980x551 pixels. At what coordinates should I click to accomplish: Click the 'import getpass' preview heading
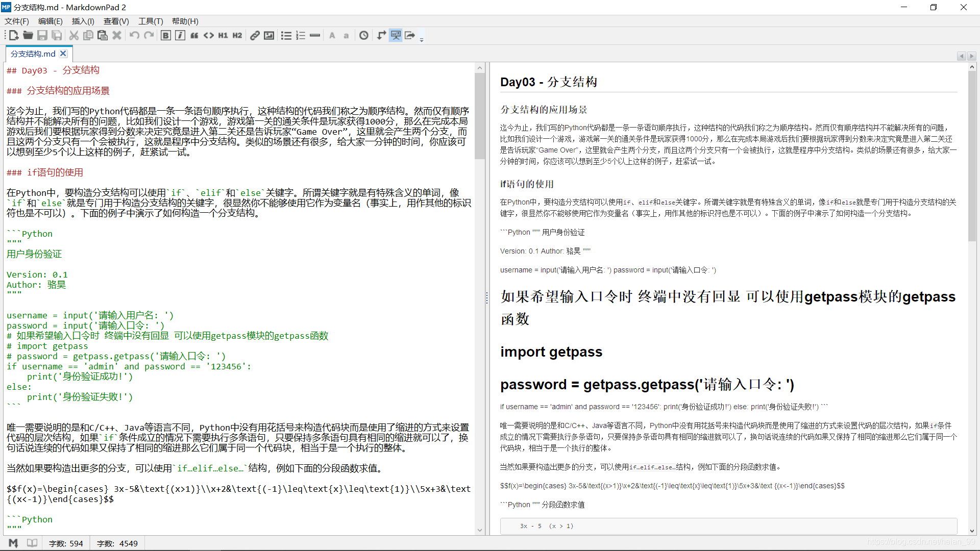click(x=551, y=352)
